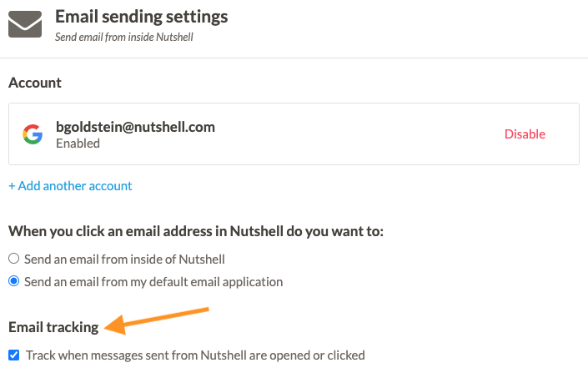588x378 pixels.
Task: Click the bgoldstein@nutshell.com email address
Action: pos(135,127)
